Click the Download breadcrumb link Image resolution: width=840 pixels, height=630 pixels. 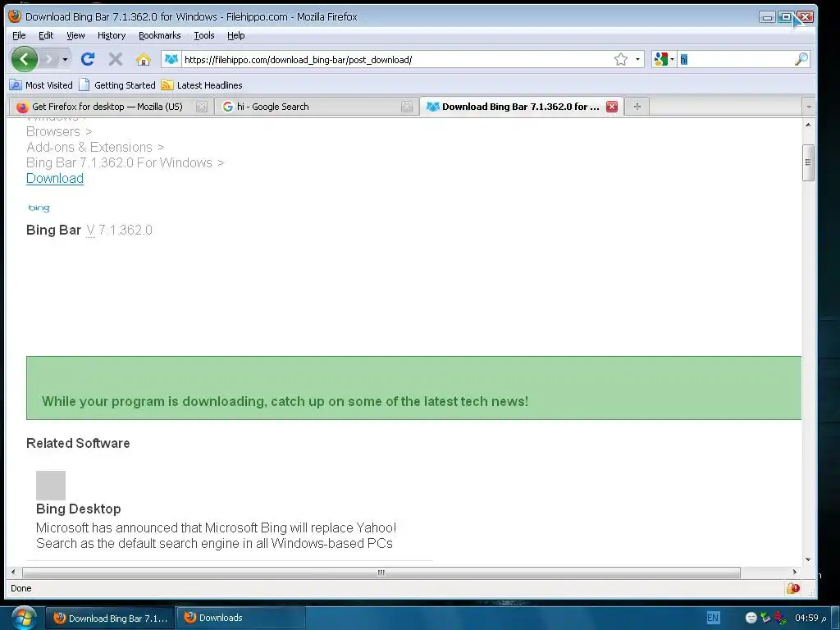coord(55,178)
